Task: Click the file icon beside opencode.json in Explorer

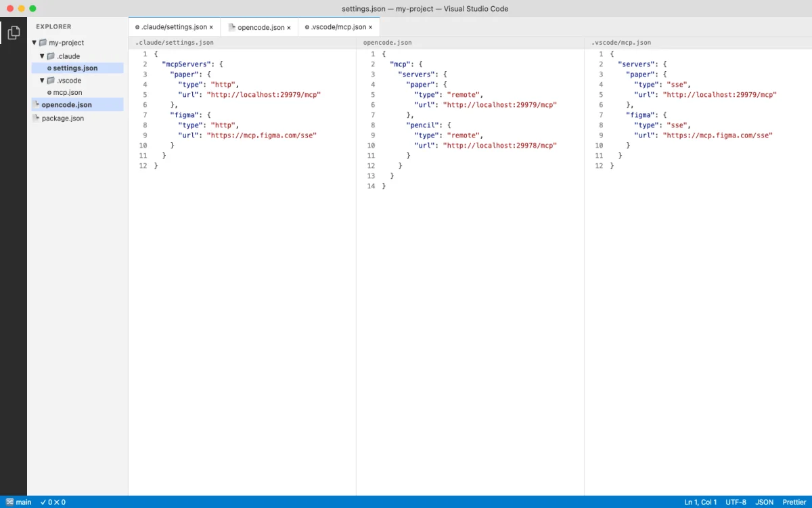Action: point(37,104)
